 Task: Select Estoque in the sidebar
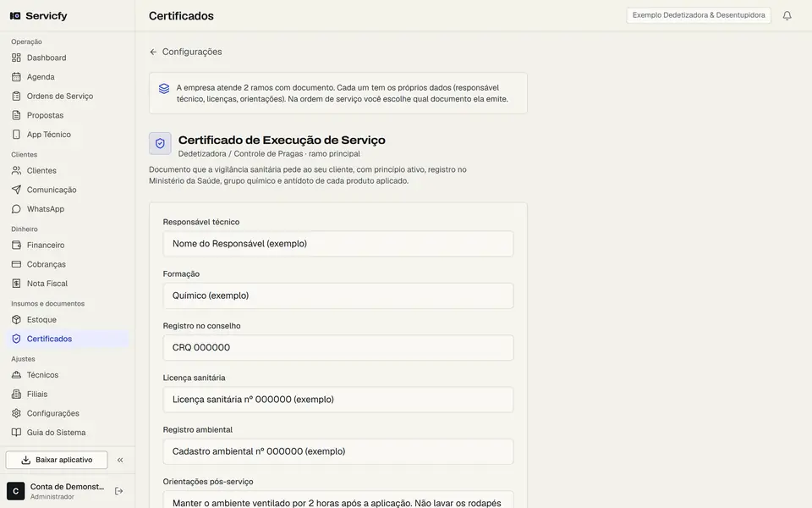[x=68, y=320]
